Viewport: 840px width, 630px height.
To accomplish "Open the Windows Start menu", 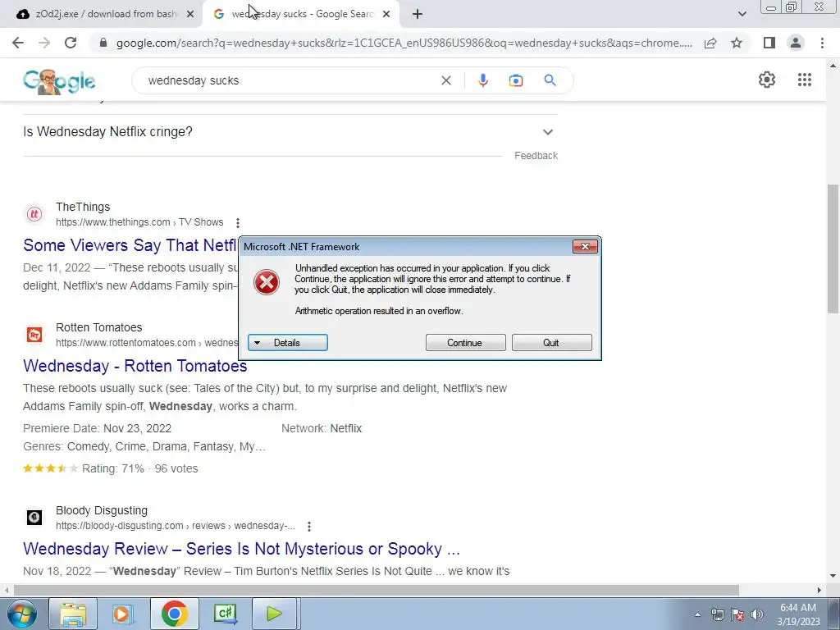I will coord(21,614).
